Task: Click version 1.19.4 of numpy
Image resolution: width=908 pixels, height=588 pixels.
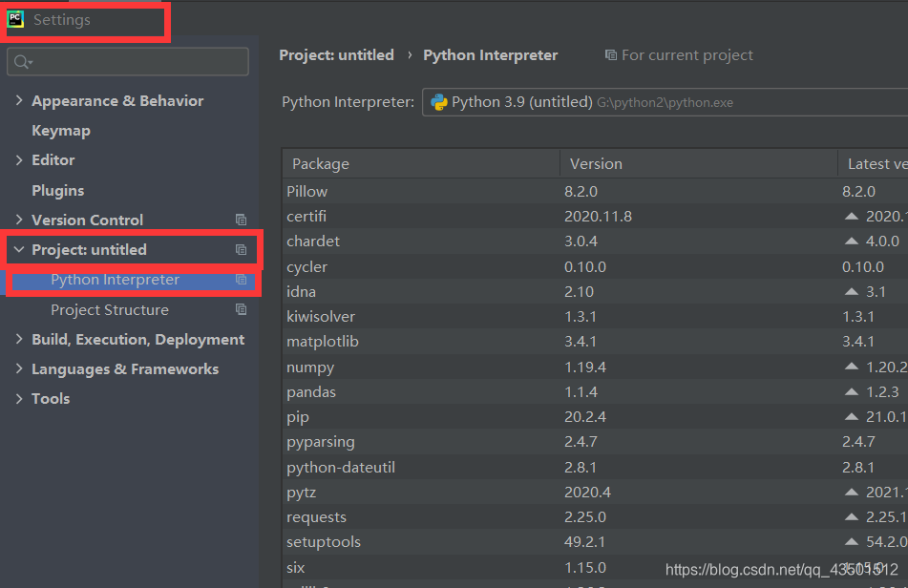Action: (585, 367)
